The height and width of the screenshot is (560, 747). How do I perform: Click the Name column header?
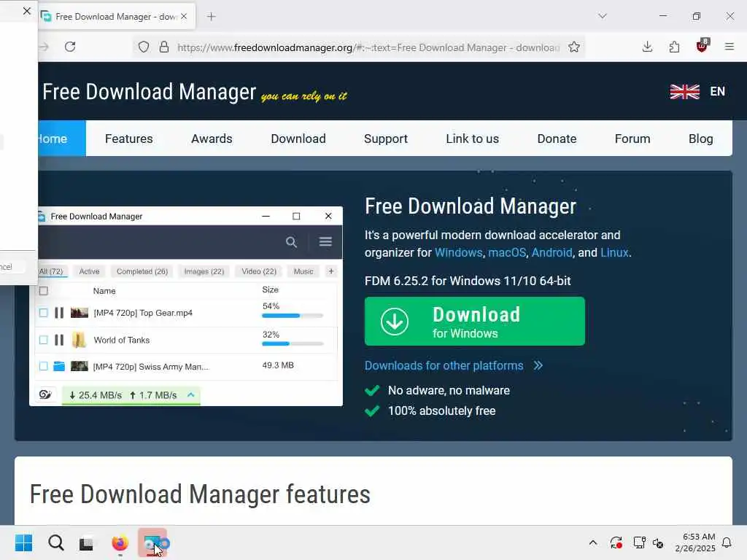(104, 291)
